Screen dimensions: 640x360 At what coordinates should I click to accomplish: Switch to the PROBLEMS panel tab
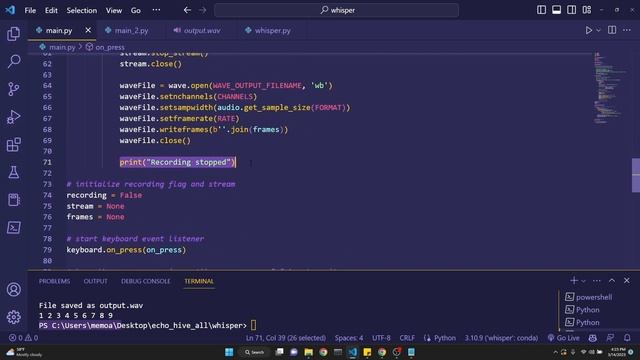pos(54,281)
